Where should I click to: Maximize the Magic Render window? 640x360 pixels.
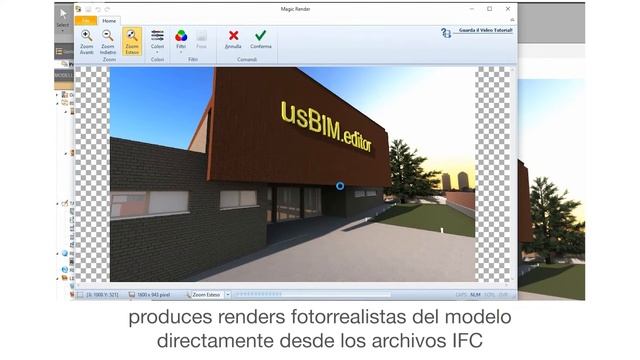489,9
